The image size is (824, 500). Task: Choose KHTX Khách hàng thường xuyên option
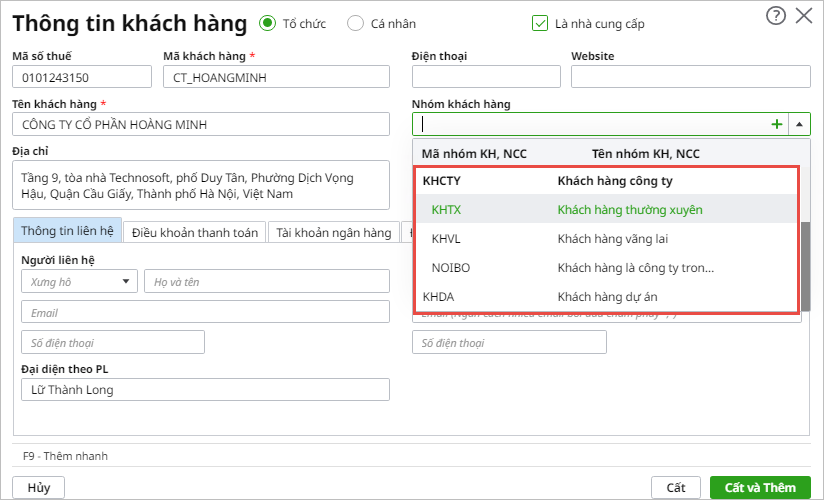click(606, 210)
